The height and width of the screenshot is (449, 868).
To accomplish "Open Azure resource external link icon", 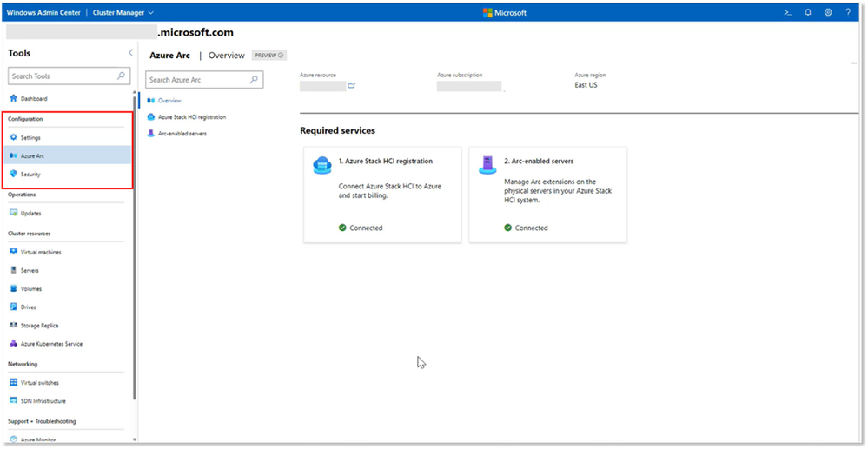I will [x=352, y=85].
